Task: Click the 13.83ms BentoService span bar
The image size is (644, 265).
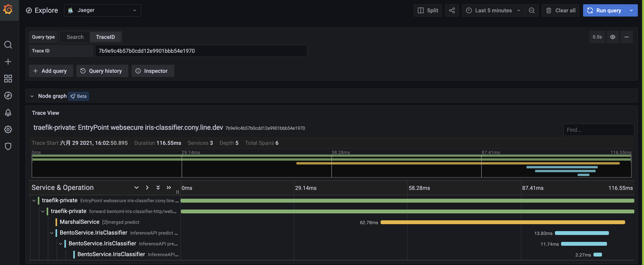Action: 582,233
